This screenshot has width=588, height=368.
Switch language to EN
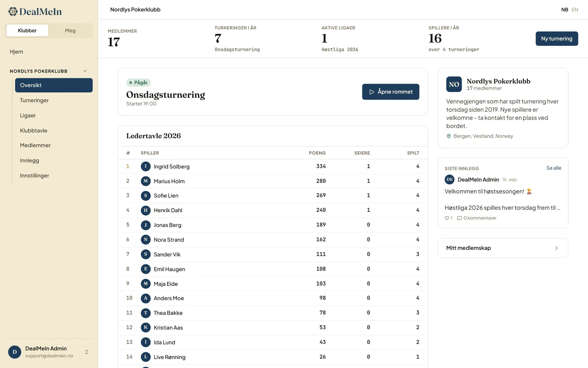[x=575, y=10]
